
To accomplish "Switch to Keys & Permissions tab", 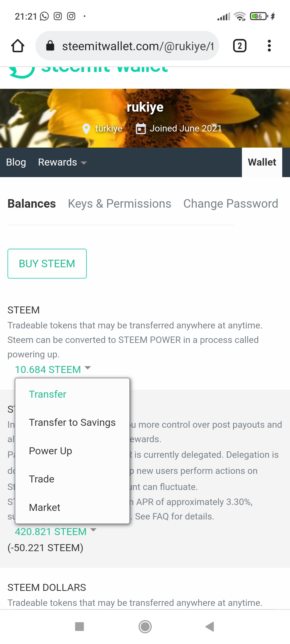I will pos(119,204).
